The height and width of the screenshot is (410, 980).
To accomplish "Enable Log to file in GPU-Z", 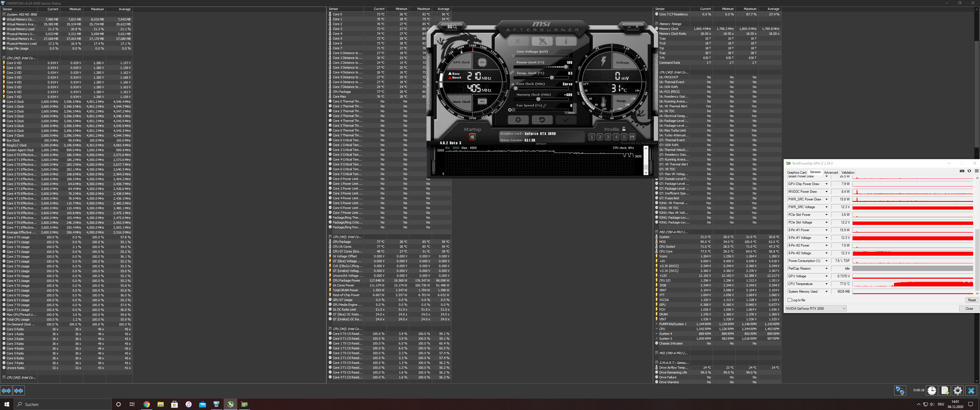I will (790, 300).
